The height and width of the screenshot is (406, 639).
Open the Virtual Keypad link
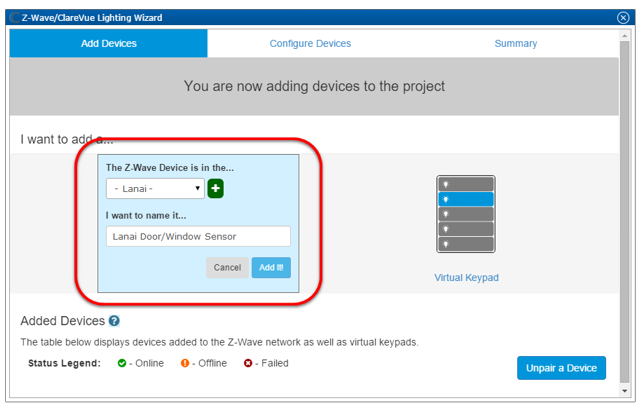466,278
